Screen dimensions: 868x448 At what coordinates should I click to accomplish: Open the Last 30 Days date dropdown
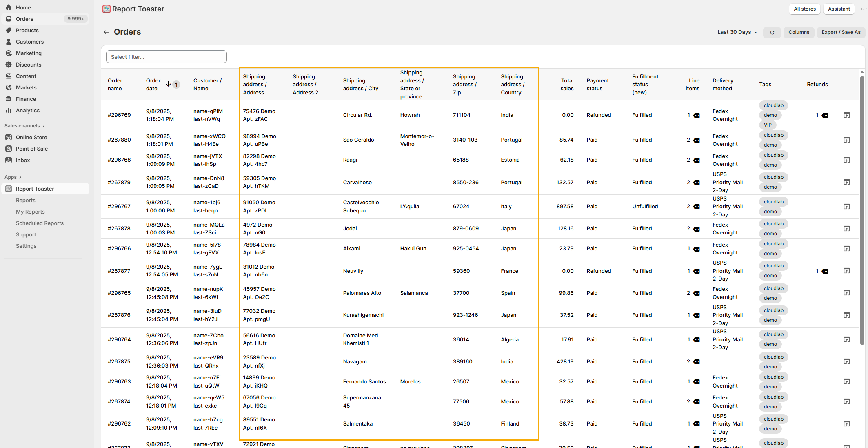pos(737,32)
